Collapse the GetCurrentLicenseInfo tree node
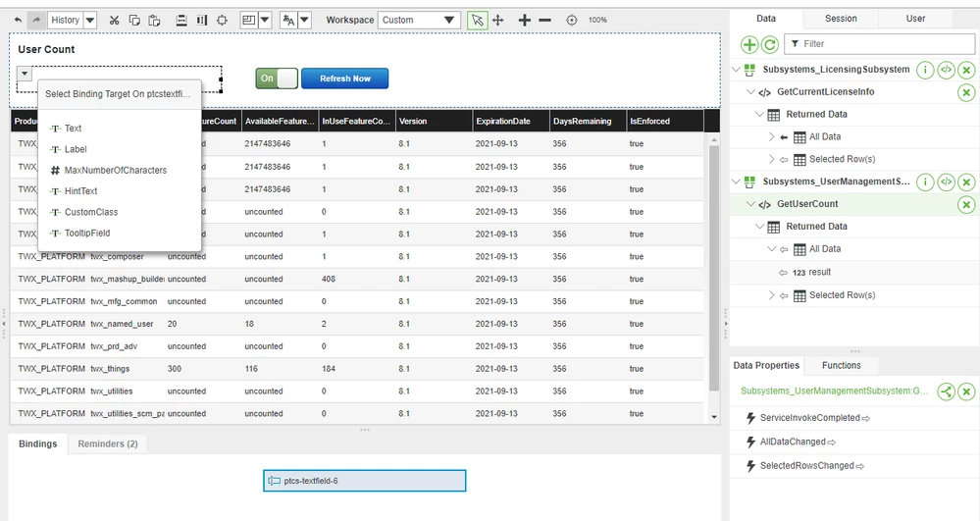Viewport: 980px width, 521px height. (x=750, y=92)
